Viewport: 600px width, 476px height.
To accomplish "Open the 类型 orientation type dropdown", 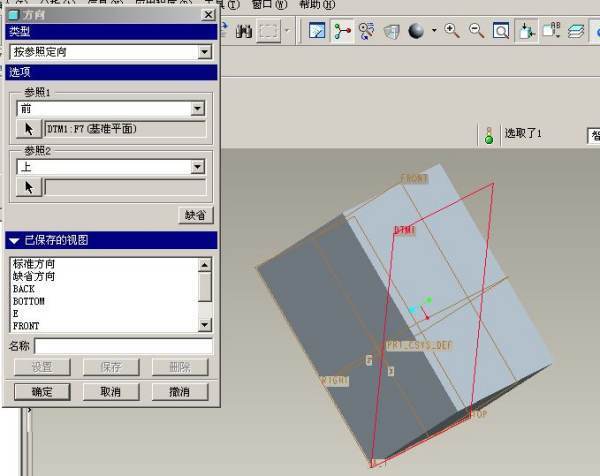I will pos(204,51).
